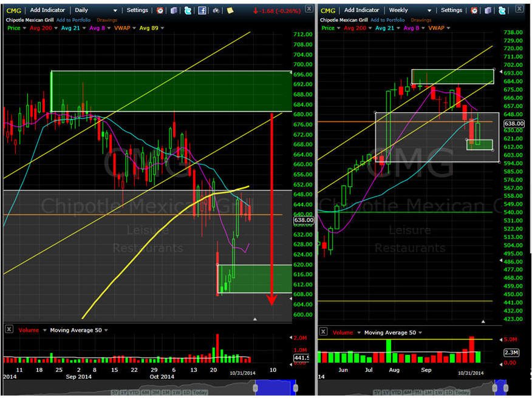Open Settings on the Weekly chart

[x=451, y=10]
